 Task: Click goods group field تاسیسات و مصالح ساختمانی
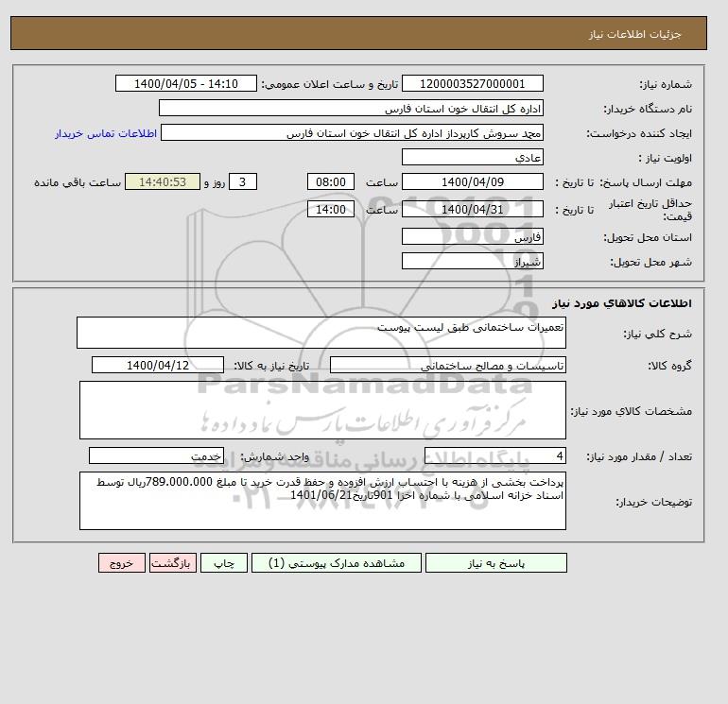448,365
